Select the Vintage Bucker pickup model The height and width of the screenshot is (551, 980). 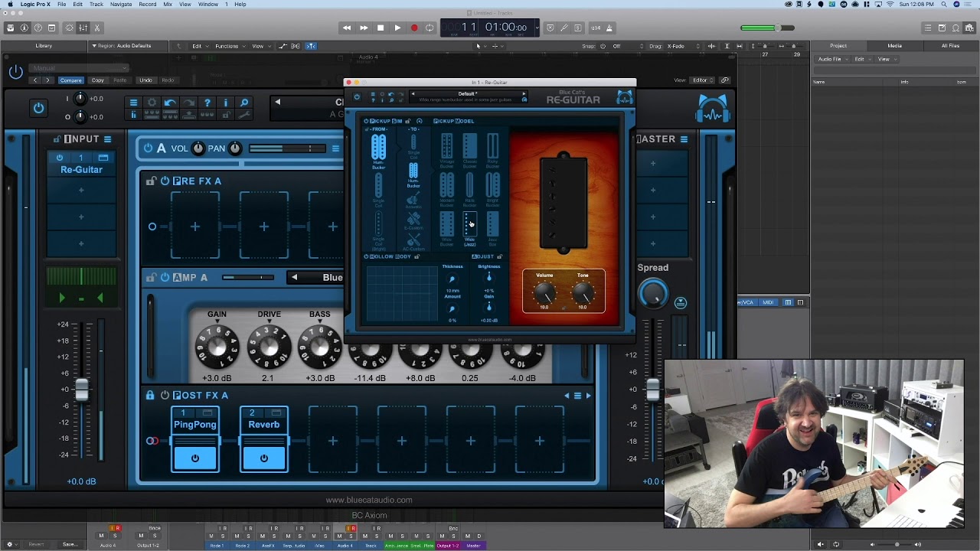[x=446, y=150]
